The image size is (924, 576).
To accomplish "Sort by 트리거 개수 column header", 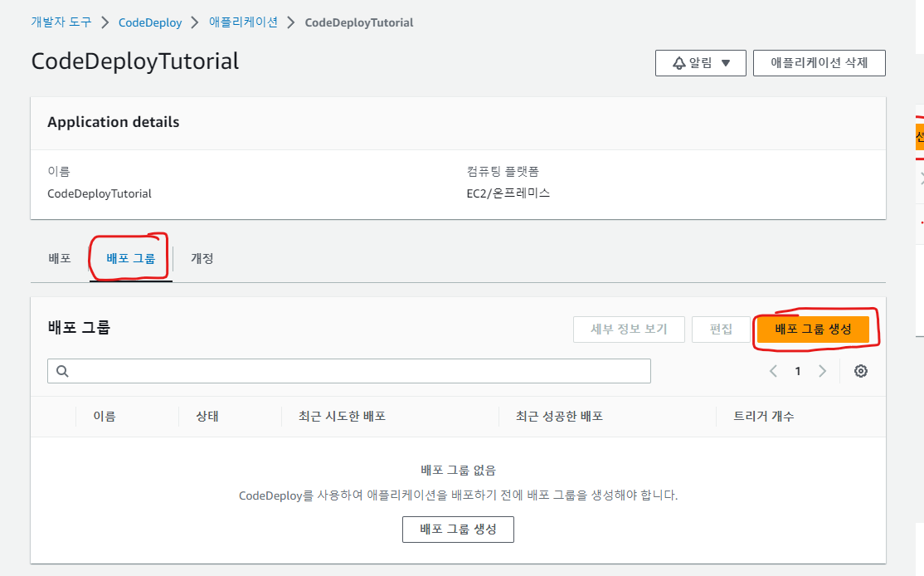I will (763, 416).
